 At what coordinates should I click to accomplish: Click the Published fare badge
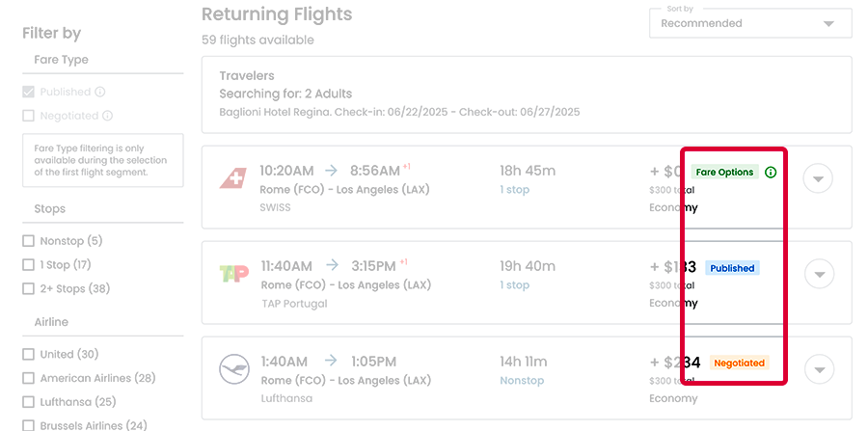pos(732,268)
